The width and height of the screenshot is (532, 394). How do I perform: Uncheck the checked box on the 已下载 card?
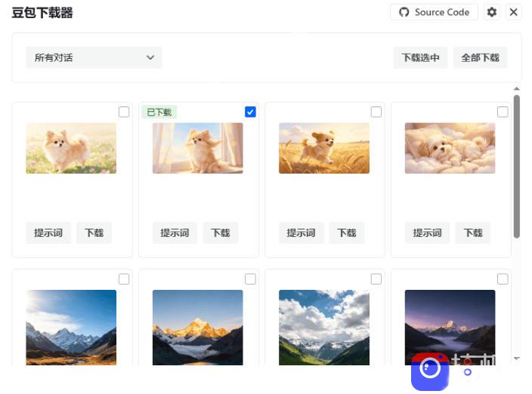[x=250, y=112]
